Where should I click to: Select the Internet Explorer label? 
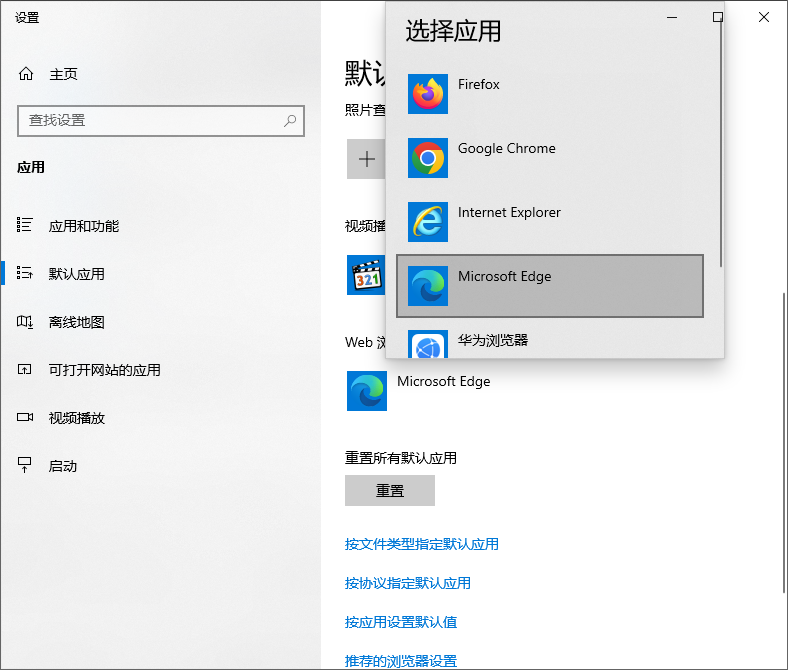[x=509, y=212]
